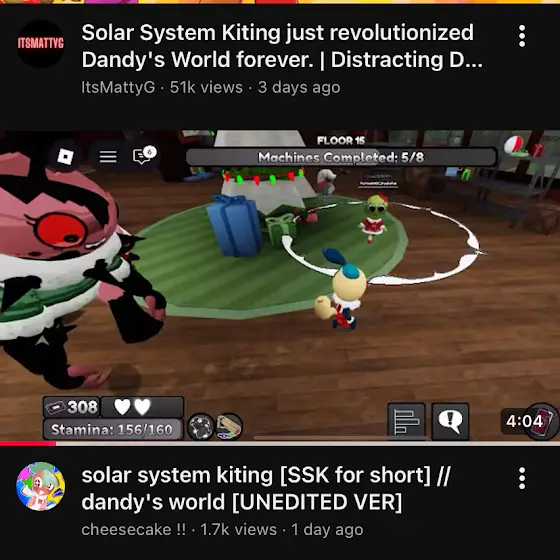Open cheesecake !! channel avatar
The height and width of the screenshot is (560, 560).
40,486
